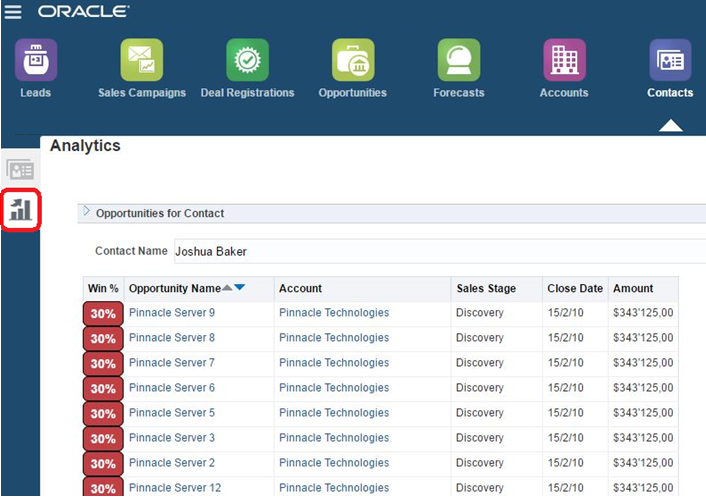
Task: Open the Pinnacle Server 2 opportunity
Action: 172,462
